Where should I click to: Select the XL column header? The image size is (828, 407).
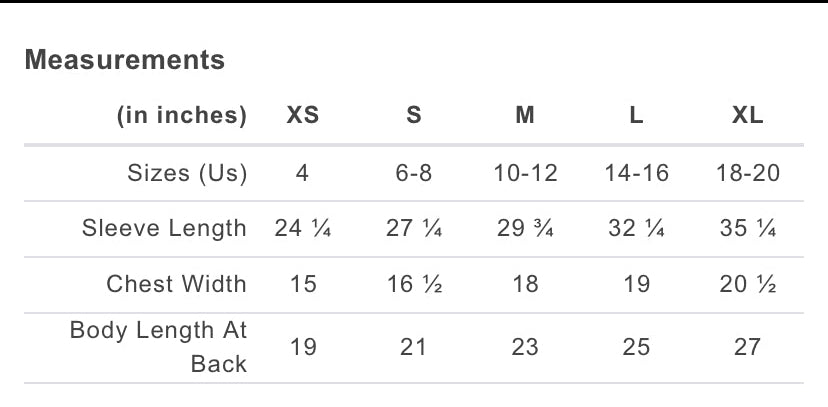(747, 116)
